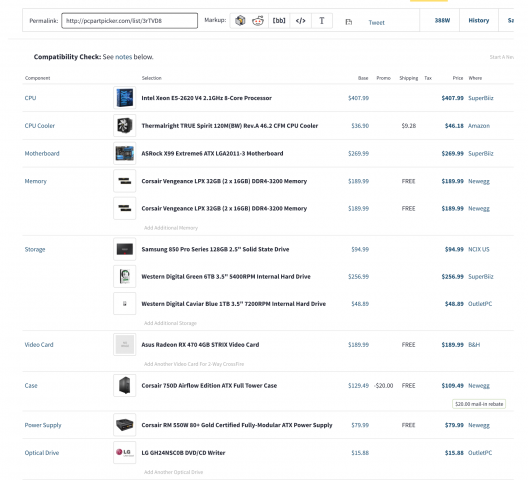Open SuperBiiz merchant link for the CPU
528x480 pixels.
[x=481, y=98]
